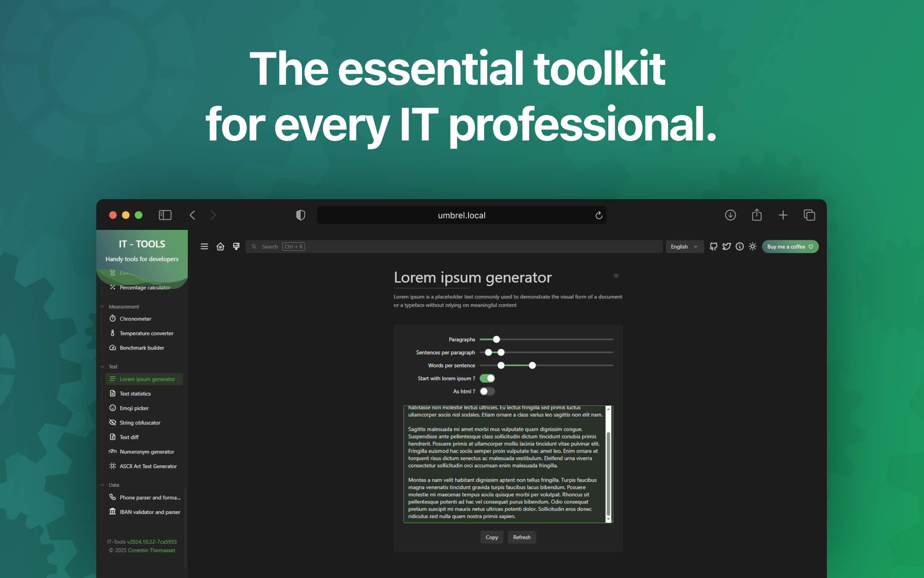Viewport: 924px width, 578px height.
Task: Open the IBAN validator and parser
Action: click(150, 512)
